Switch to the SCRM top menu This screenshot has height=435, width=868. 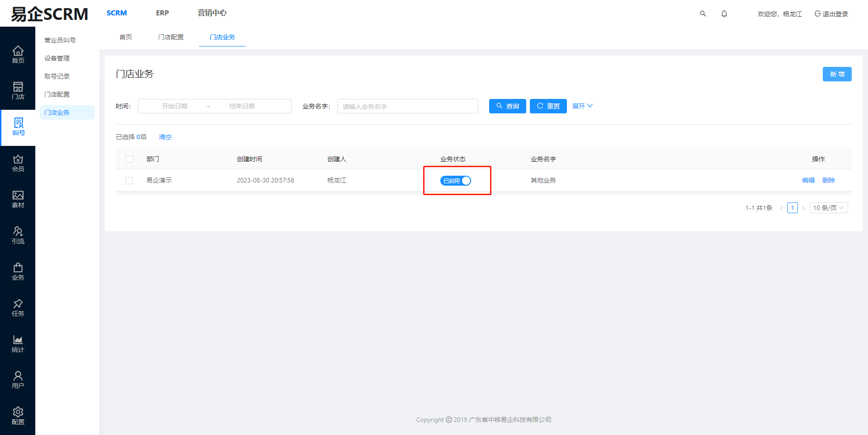pos(117,13)
